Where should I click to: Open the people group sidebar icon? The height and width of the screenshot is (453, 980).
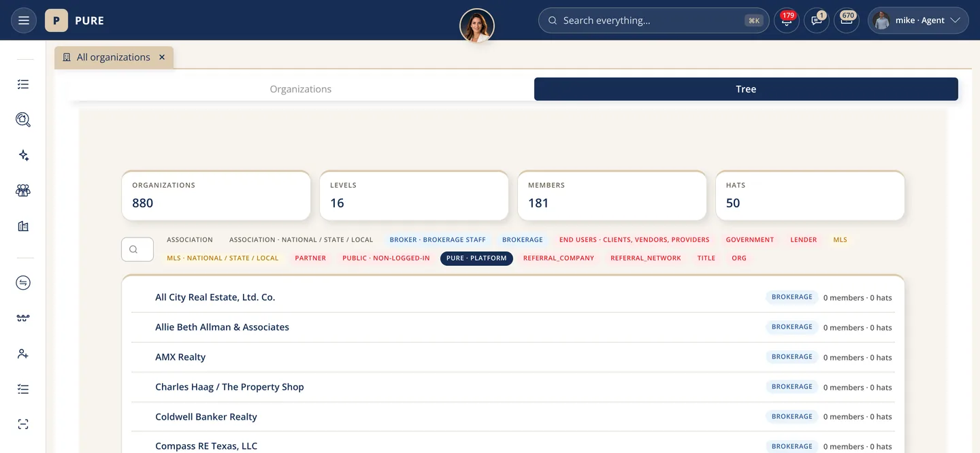[23, 190]
